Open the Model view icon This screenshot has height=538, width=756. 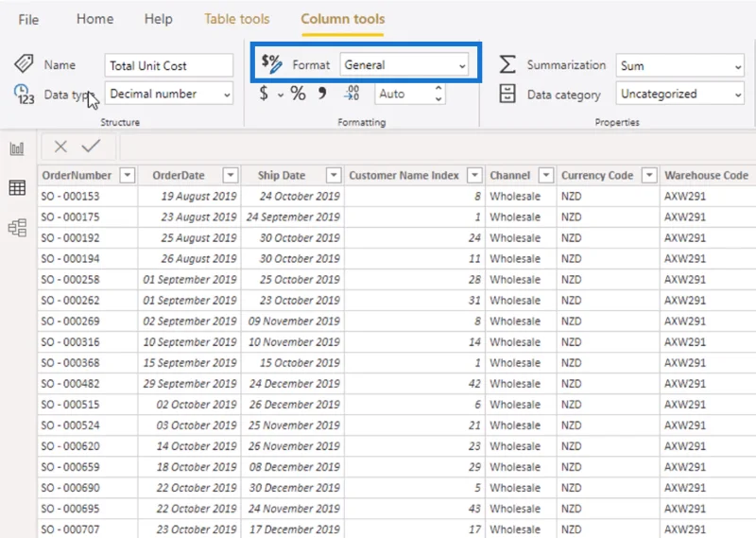click(x=17, y=228)
